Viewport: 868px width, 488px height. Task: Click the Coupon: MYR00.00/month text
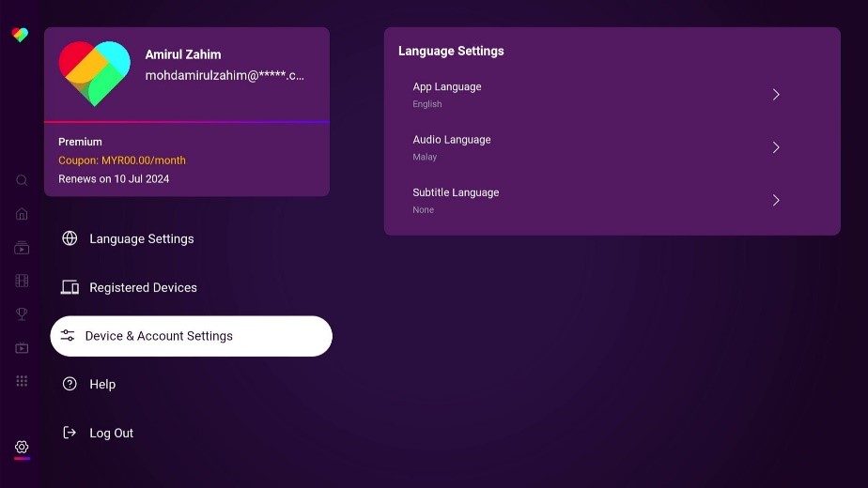pyautogui.click(x=122, y=160)
